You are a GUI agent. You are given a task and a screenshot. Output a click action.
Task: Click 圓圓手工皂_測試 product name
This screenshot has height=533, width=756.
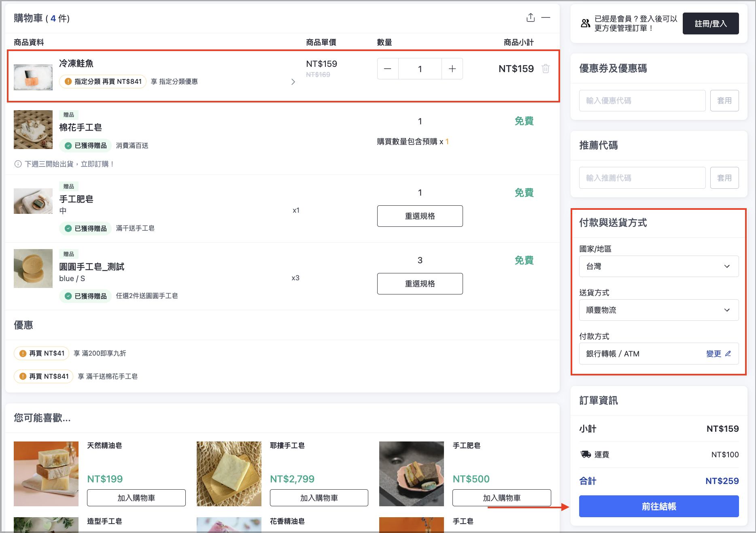coord(91,267)
